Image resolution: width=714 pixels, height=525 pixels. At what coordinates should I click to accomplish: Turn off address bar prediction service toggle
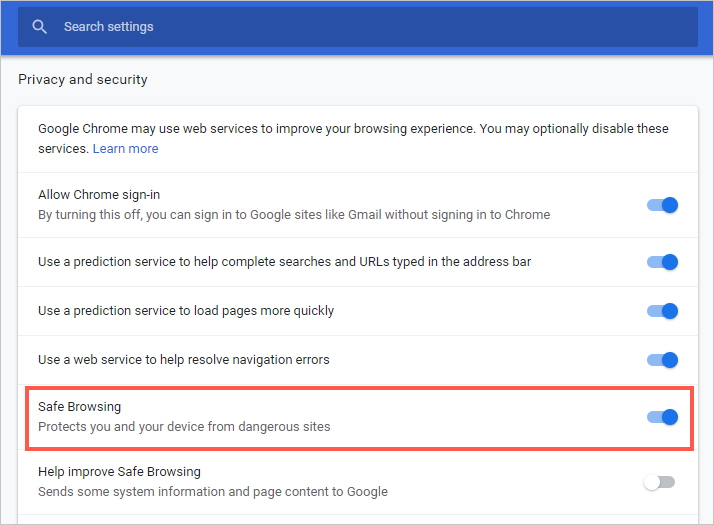click(x=662, y=262)
